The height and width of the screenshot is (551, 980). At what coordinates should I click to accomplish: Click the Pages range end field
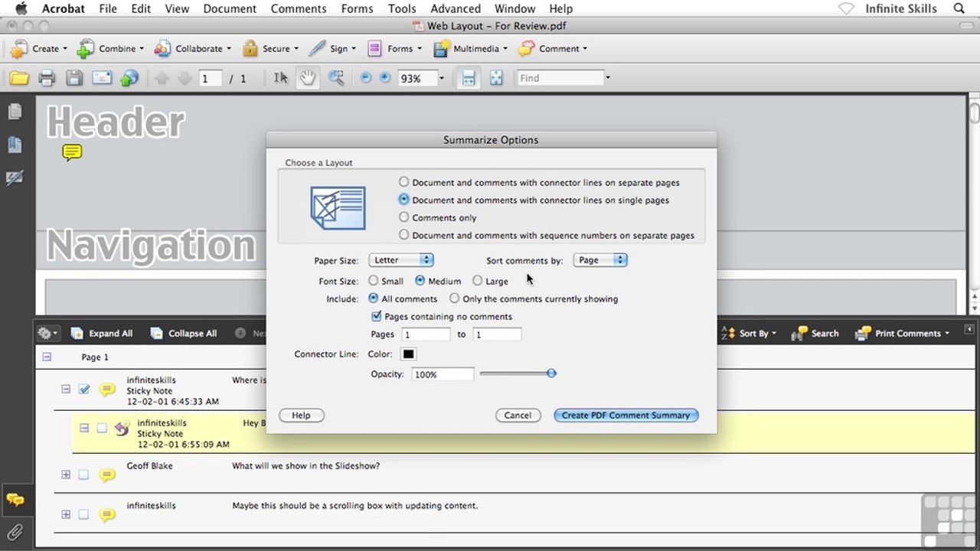(497, 334)
